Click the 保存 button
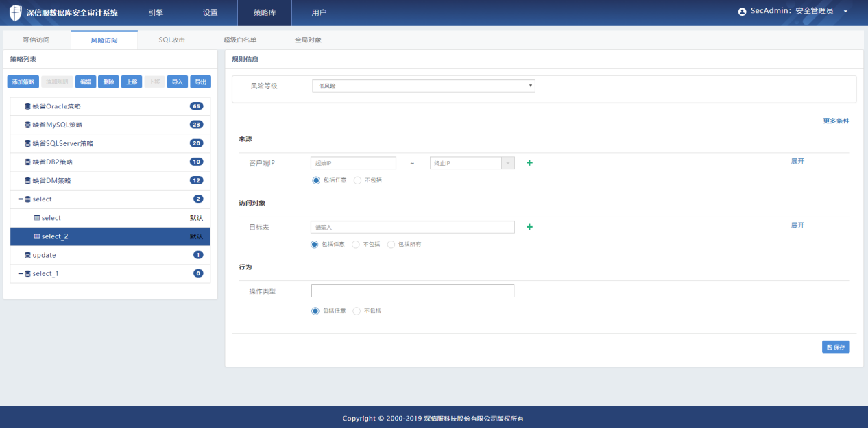The width and height of the screenshot is (868, 429). pos(836,347)
